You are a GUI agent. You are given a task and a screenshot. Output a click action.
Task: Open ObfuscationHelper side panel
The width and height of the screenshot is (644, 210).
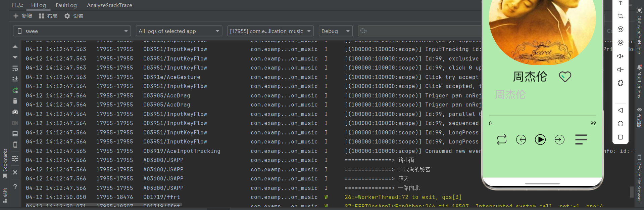click(639, 31)
